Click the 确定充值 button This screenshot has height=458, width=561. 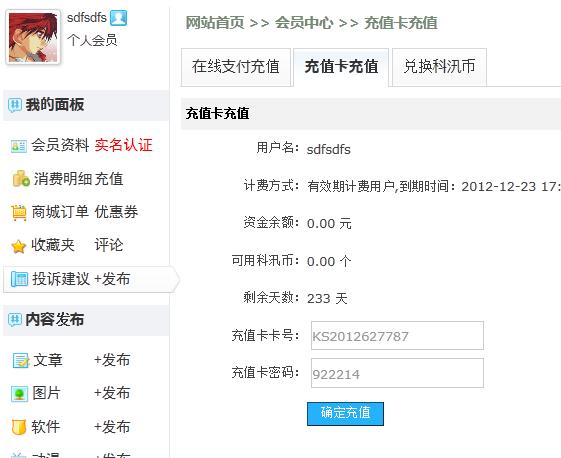[x=345, y=414]
